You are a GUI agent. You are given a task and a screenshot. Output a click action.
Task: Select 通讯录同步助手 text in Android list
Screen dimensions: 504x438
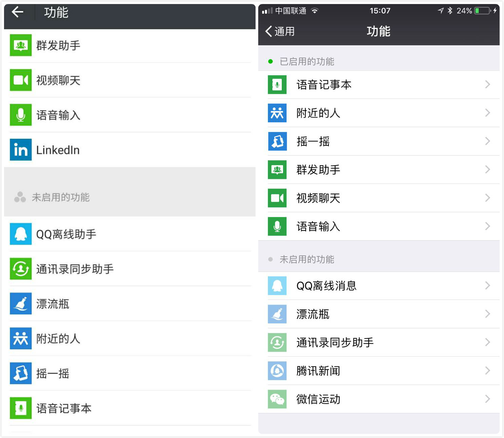coord(75,269)
